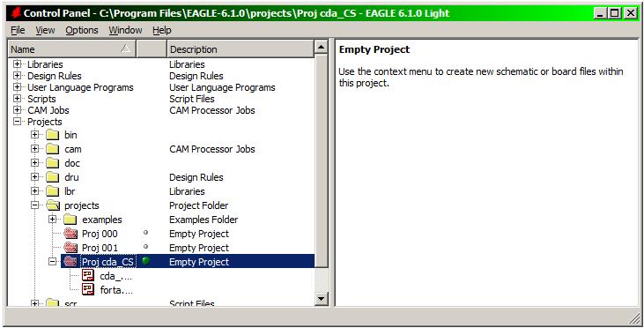Click the Proj 000 project icon
Viewport: 644px width, 328px height.
70,234
